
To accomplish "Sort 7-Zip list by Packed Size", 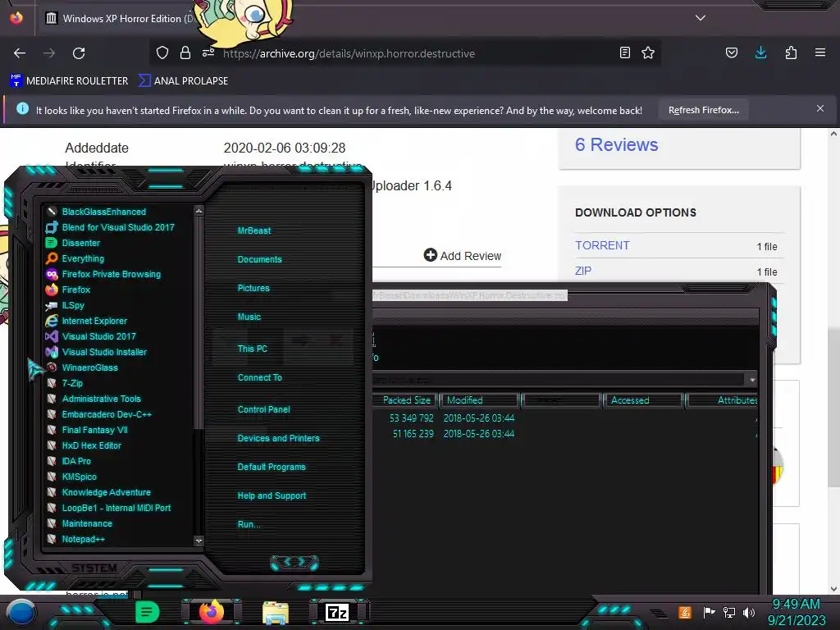I will click(405, 400).
